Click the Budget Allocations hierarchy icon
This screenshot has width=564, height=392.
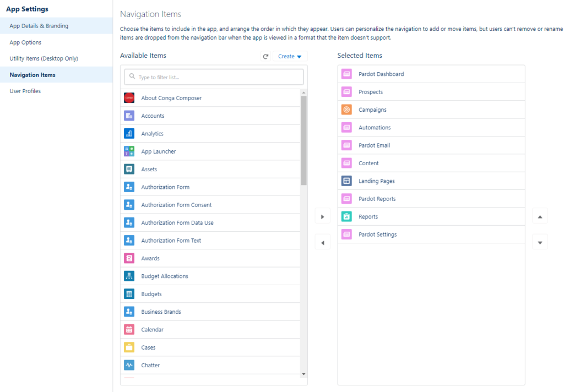point(129,276)
